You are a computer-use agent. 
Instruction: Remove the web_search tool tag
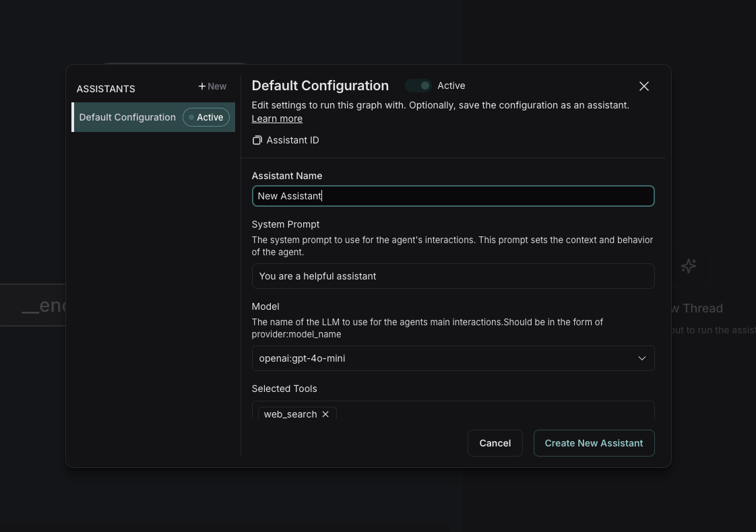325,414
